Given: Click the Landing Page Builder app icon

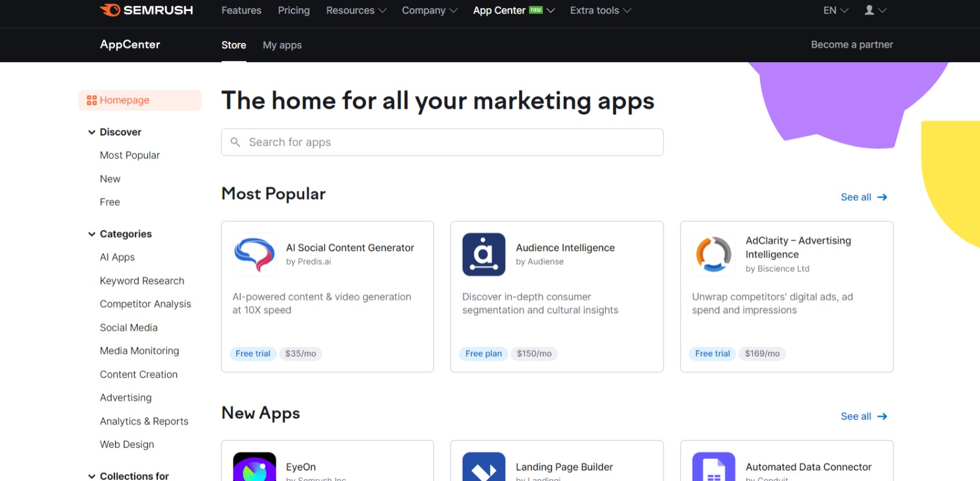Looking at the screenshot, I should click(x=484, y=466).
